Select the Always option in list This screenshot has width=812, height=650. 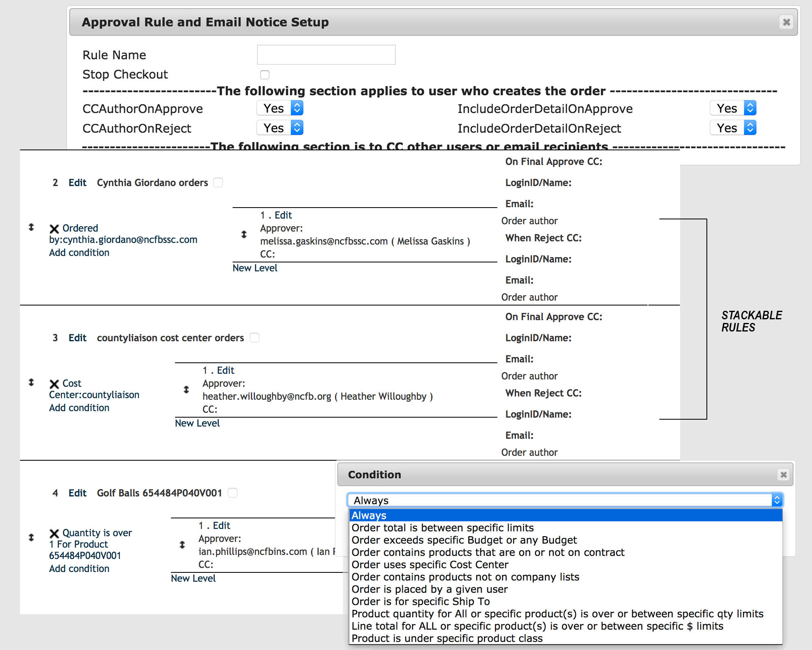click(x=566, y=515)
